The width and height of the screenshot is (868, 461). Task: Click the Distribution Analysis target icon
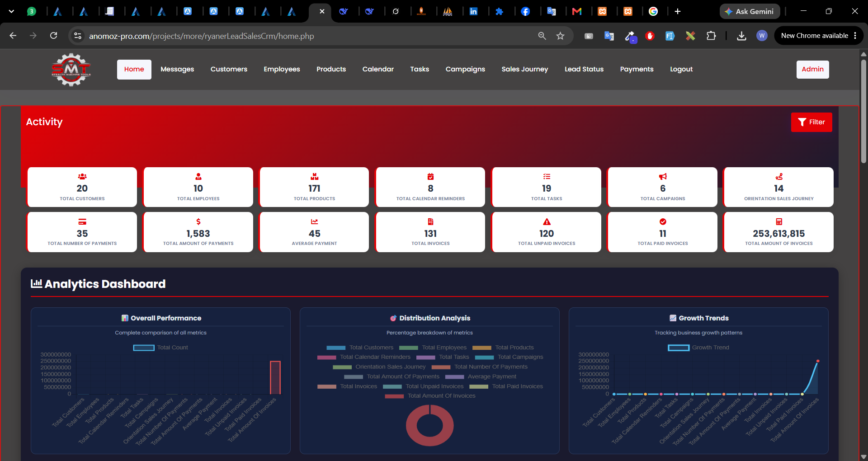pyautogui.click(x=393, y=318)
